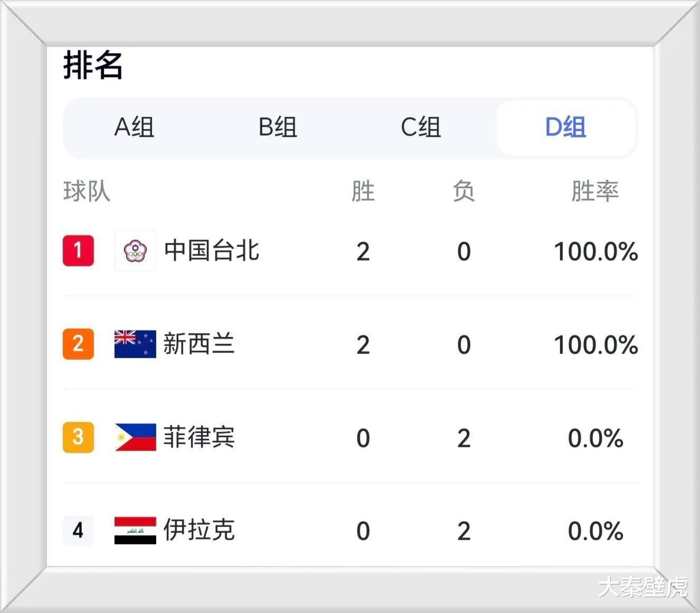Click the Philippines flag icon

[x=134, y=437]
